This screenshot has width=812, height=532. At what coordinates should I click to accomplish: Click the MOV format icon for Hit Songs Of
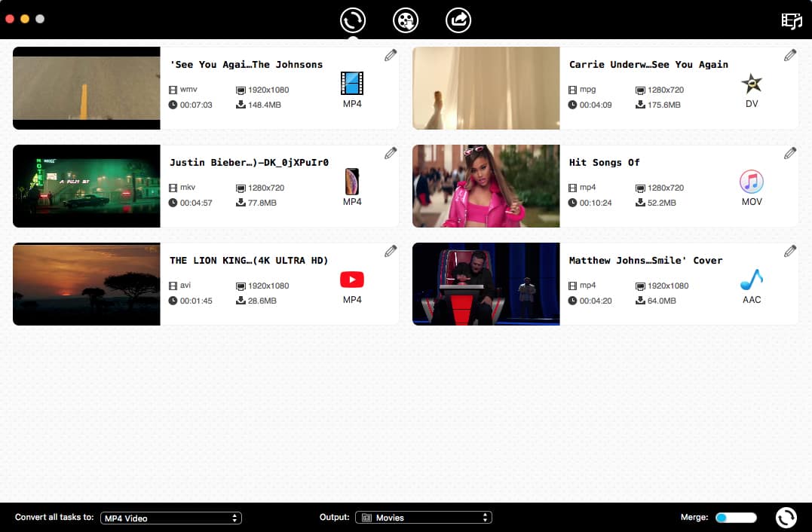tap(751, 182)
